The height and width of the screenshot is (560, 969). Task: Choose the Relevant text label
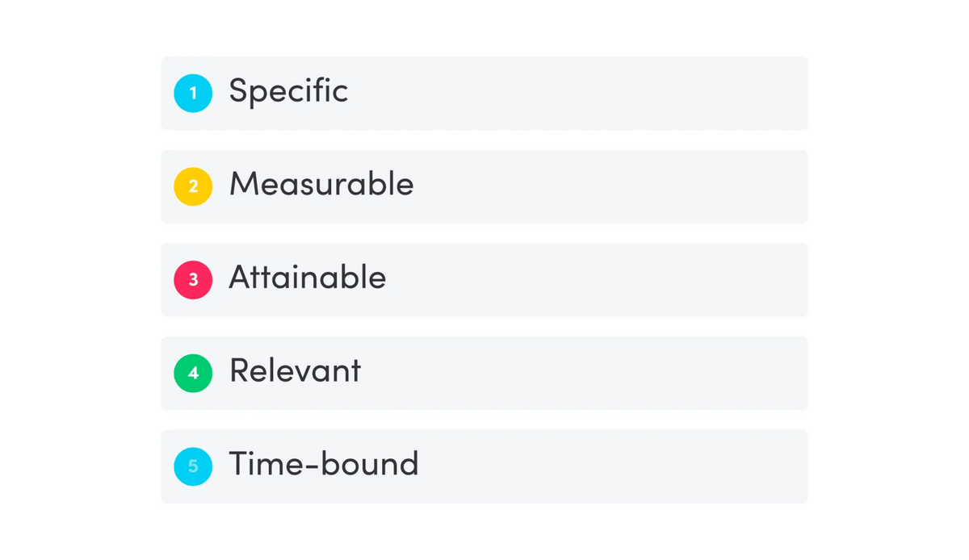tap(295, 370)
